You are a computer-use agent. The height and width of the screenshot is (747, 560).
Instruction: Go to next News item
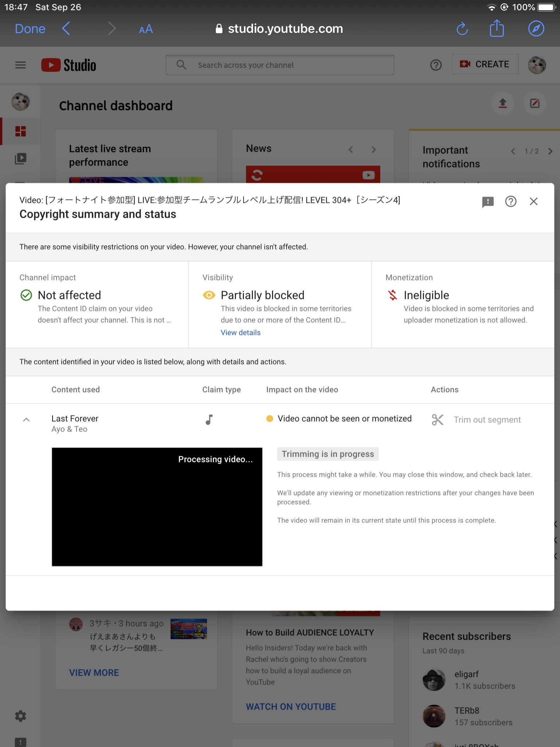pyautogui.click(x=374, y=150)
